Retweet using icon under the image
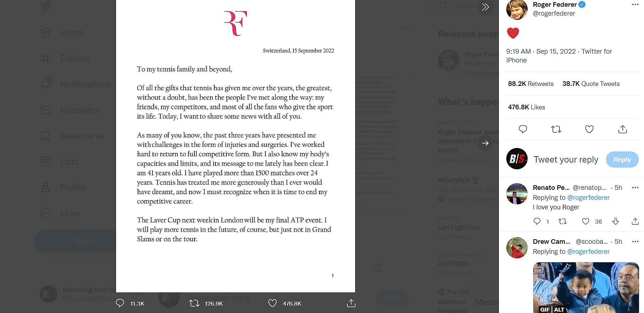This screenshot has width=644, height=313. point(194,303)
